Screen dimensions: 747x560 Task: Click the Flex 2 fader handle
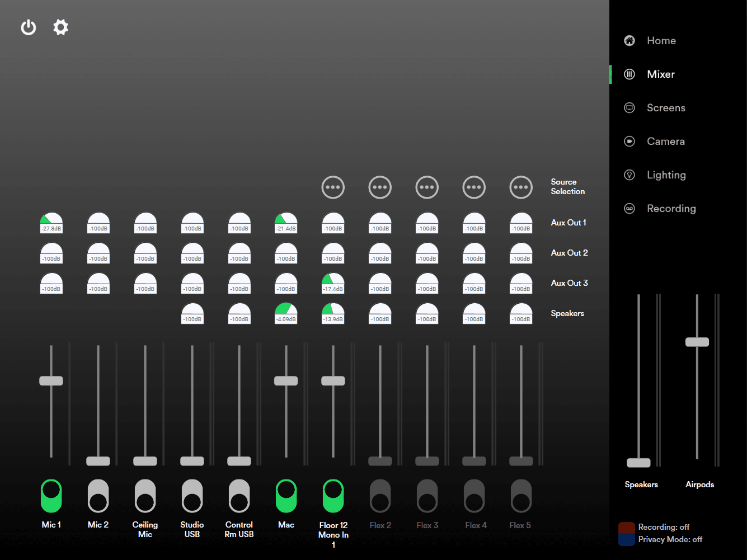380,461
